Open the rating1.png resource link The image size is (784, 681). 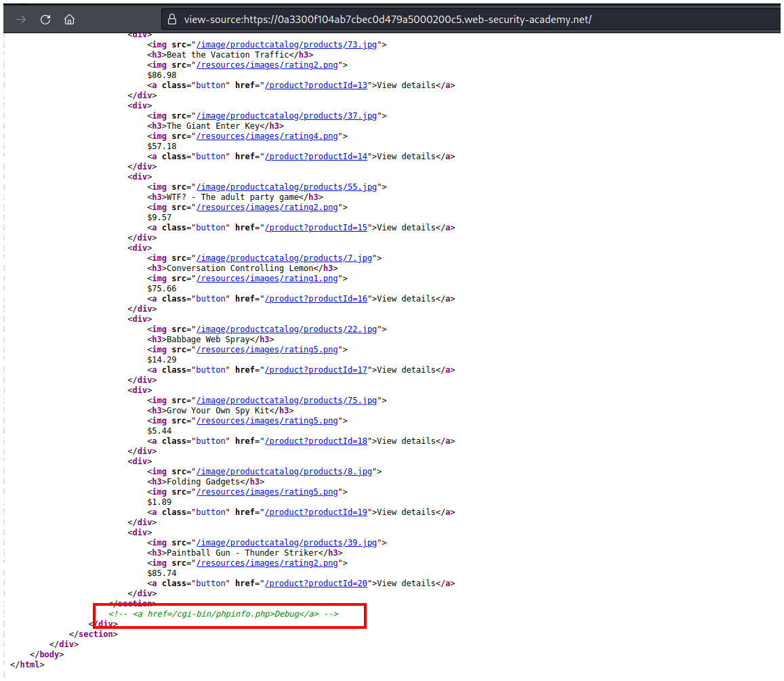(269, 278)
